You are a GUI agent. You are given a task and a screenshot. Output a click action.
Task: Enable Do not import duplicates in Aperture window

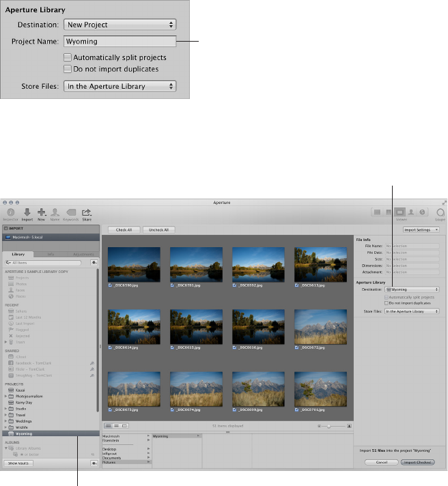pos(387,303)
